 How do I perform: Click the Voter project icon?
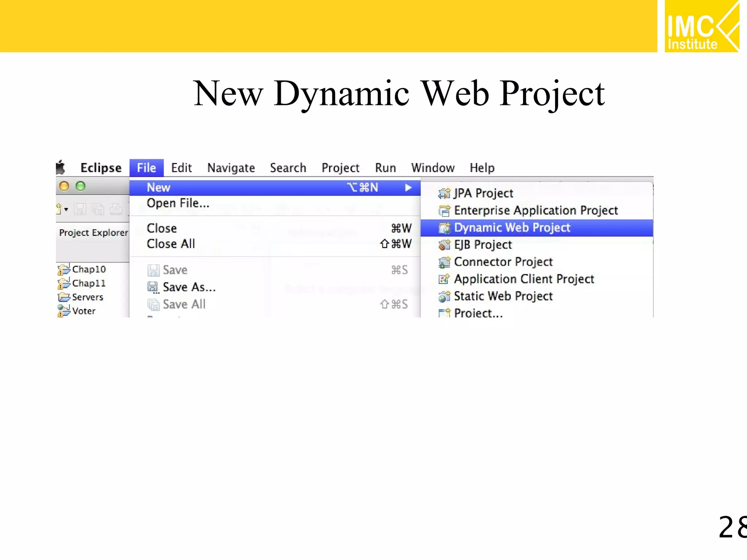click(x=64, y=311)
